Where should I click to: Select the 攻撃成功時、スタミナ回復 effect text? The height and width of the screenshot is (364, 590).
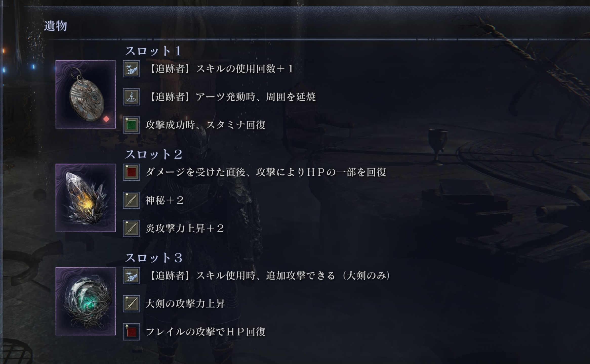click(206, 125)
